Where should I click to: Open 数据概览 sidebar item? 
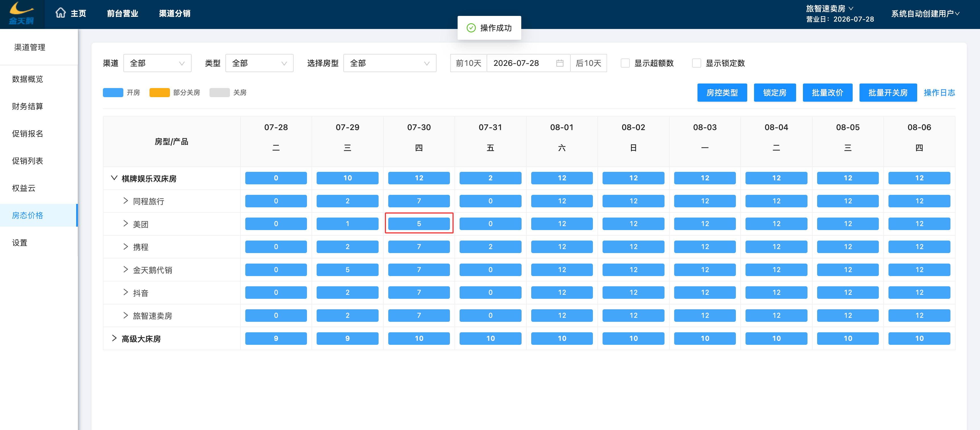point(27,79)
